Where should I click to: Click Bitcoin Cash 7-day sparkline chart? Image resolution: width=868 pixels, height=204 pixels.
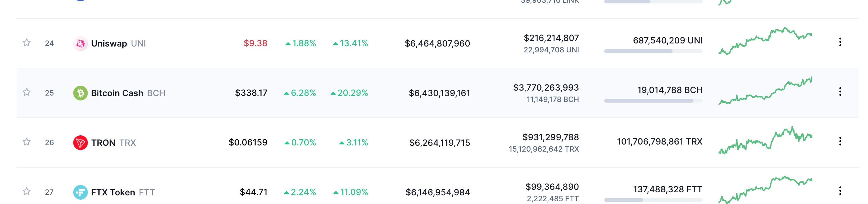point(765,91)
